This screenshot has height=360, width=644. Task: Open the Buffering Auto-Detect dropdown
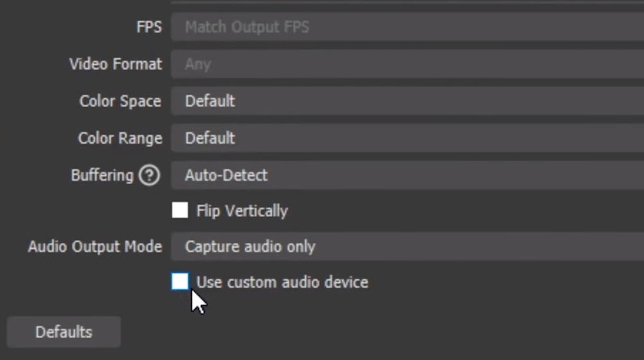tap(407, 175)
